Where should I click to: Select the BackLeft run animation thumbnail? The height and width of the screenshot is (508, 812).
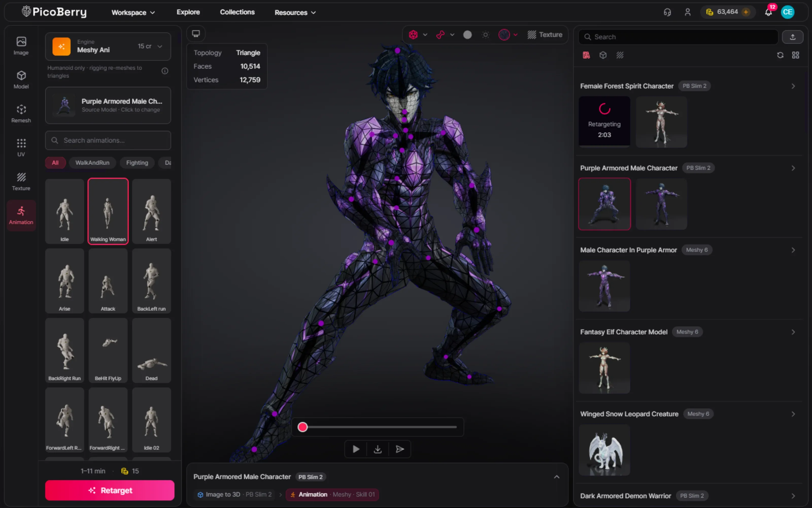tap(151, 280)
